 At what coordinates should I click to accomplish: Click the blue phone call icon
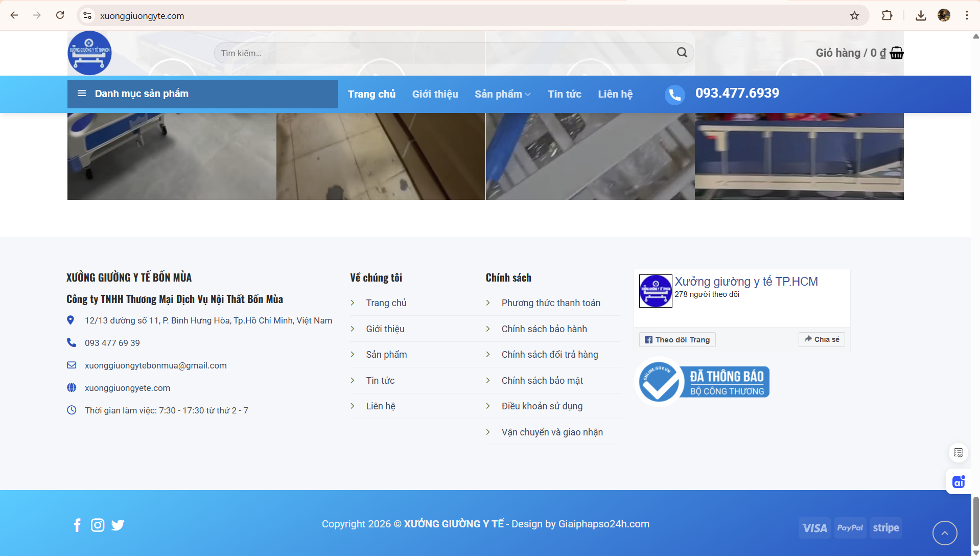(674, 95)
